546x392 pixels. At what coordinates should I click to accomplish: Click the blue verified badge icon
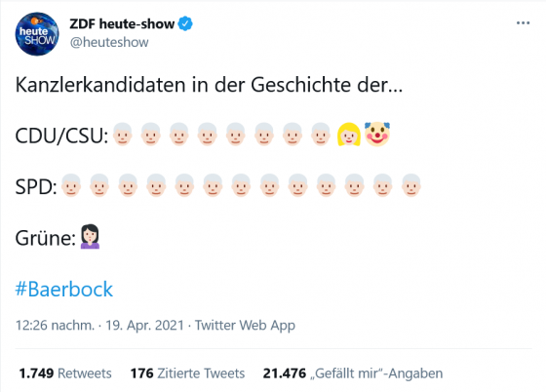tap(185, 23)
